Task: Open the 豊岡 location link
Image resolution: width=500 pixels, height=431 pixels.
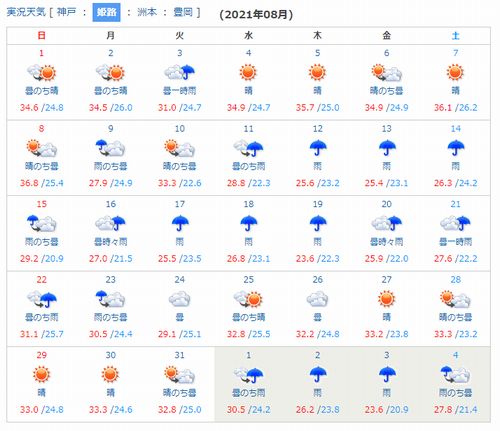Action: [x=183, y=13]
